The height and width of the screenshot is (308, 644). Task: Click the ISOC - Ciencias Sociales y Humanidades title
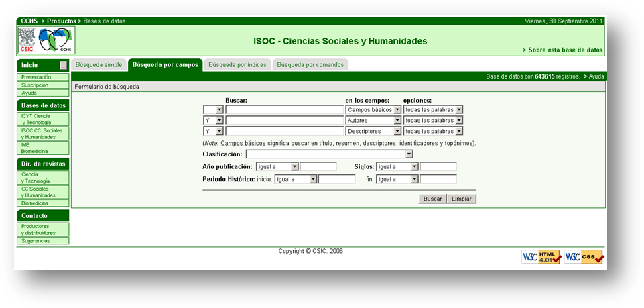pos(340,41)
